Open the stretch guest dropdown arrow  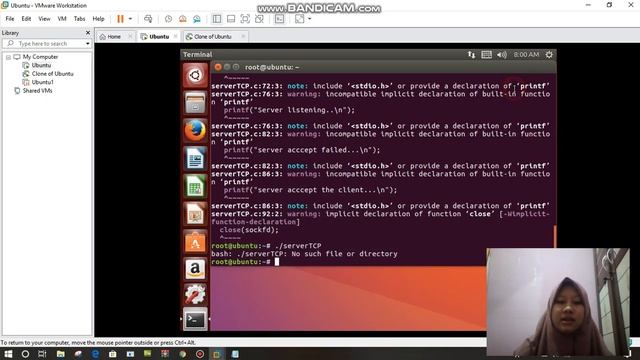pyautogui.click(x=309, y=19)
